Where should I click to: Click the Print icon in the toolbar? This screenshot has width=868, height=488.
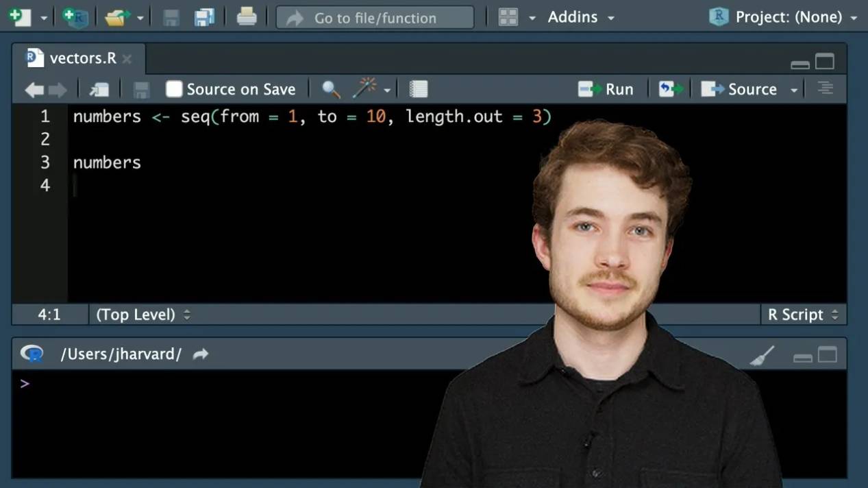click(x=247, y=16)
